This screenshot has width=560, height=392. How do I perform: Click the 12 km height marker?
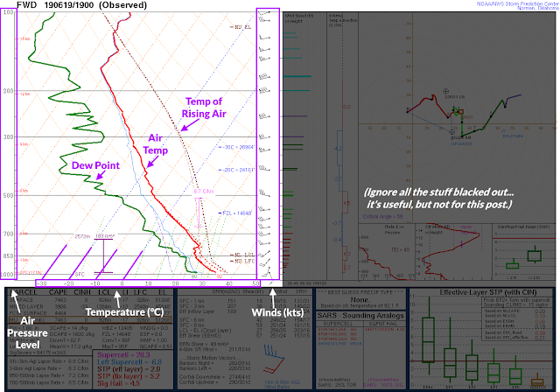[x=24, y=94]
